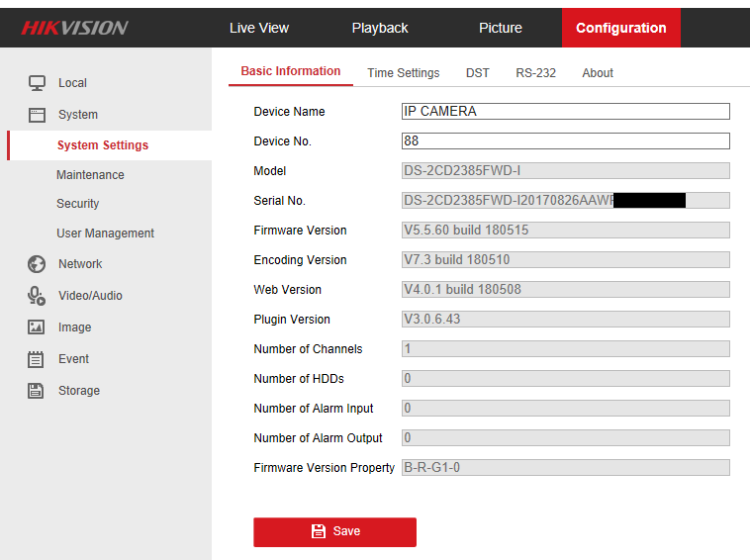Click the Image picture icon

click(x=37, y=327)
